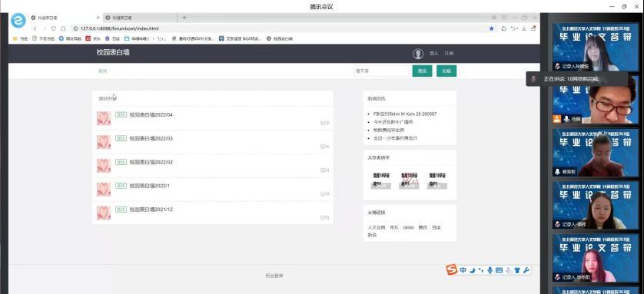Open the 百度 bookmark in bookmarks bar

point(112,38)
